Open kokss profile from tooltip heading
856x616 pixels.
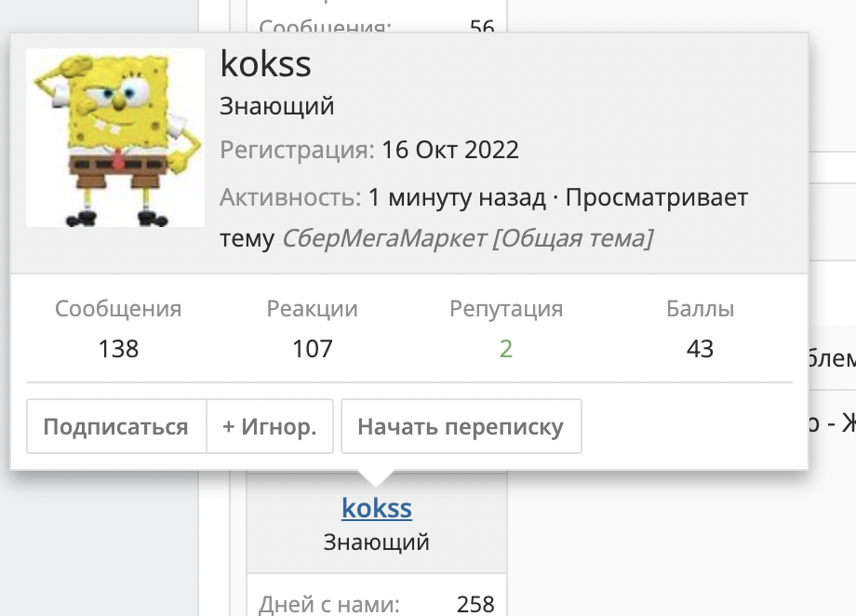(x=265, y=64)
